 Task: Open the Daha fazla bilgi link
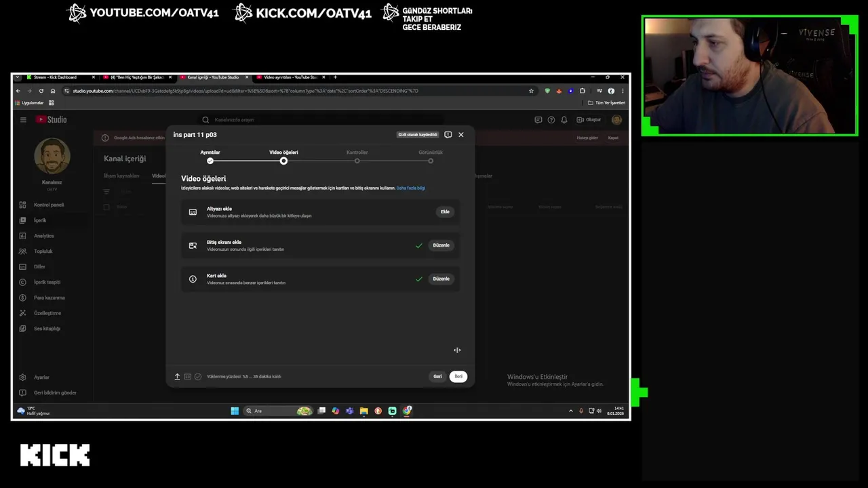(x=411, y=188)
